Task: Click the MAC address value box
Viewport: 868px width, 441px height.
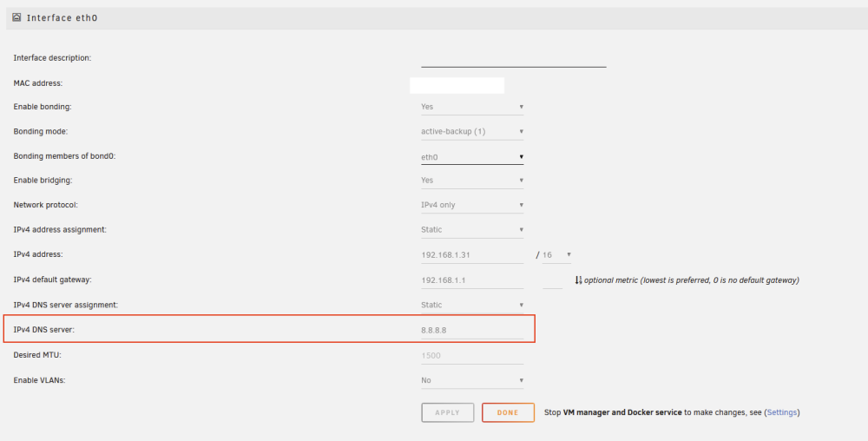Action: pyautogui.click(x=457, y=85)
